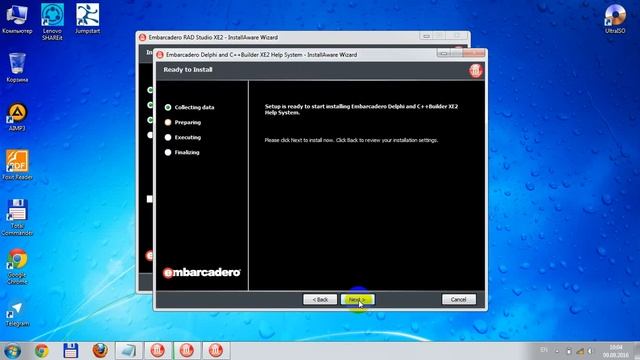Click the EN language indicator in the tray

coord(544,350)
